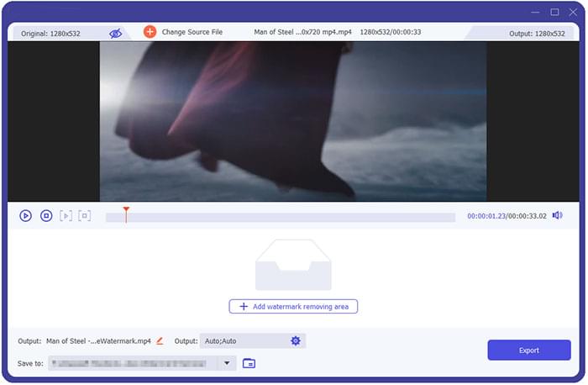The height and width of the screenshot is (385, 588).
Task: Toggle the original preview eye icon
Action: pos(115,34)
